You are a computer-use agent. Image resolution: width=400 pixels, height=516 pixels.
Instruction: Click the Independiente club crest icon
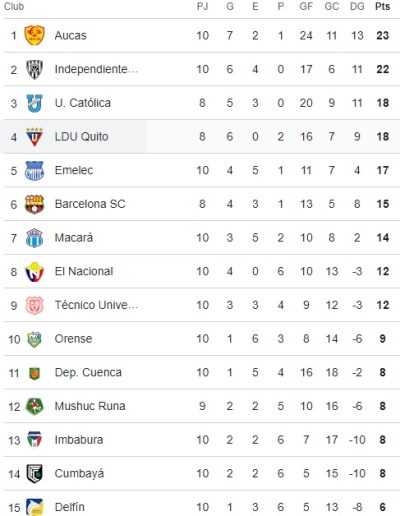coord(34,69)
